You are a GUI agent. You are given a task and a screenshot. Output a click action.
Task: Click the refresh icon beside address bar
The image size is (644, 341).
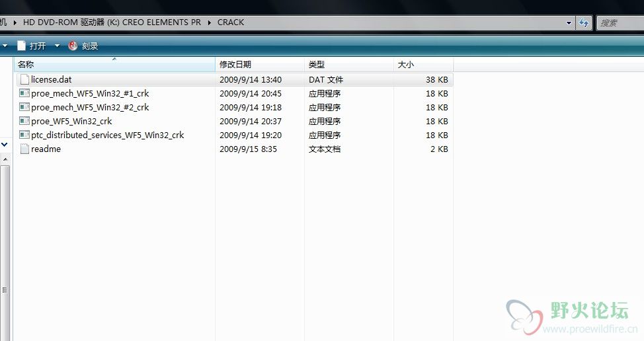click(x=584, y=22)
